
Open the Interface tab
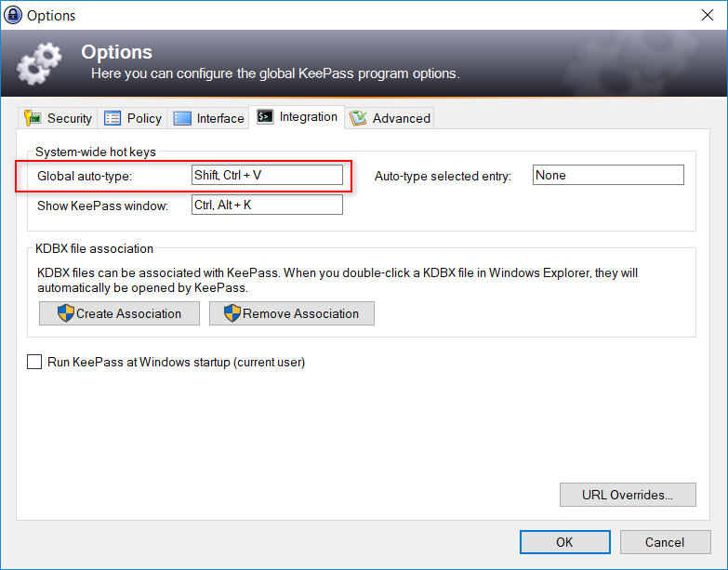click(x=208, y=118)
